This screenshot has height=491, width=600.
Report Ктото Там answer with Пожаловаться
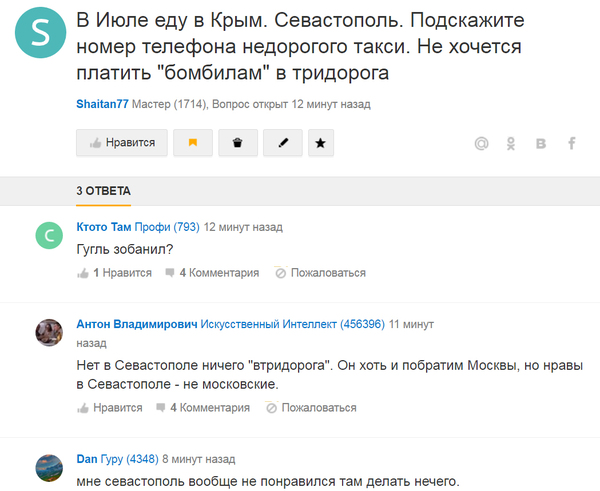click(320, 273)
